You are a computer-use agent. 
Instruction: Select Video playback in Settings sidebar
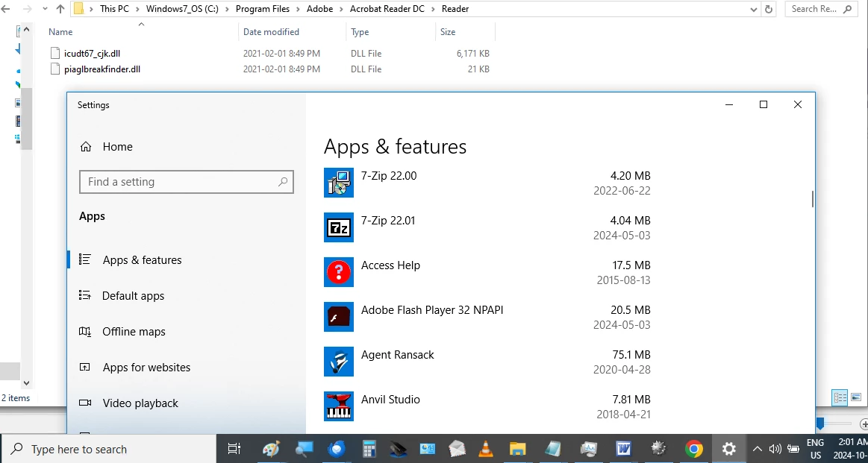click(187, 403)
